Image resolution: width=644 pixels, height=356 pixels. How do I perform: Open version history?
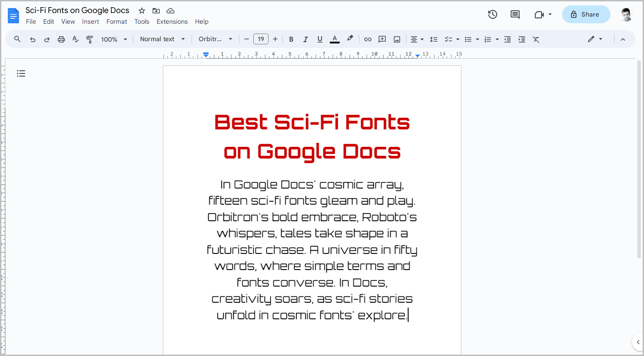(492, 14)
